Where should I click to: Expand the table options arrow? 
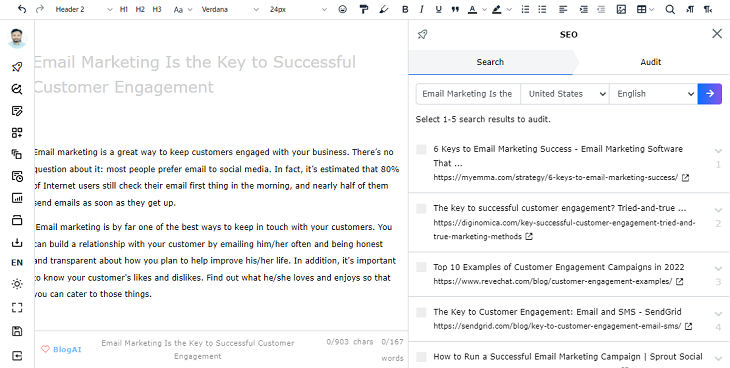pos(651,9)
